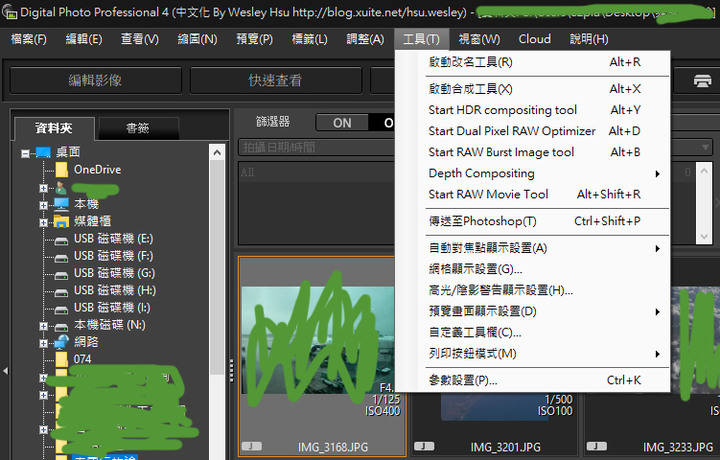Viewport: 720px width, 460px height.
Task: Expand the 媒體櫃 tree node
Action: point(44,223)
